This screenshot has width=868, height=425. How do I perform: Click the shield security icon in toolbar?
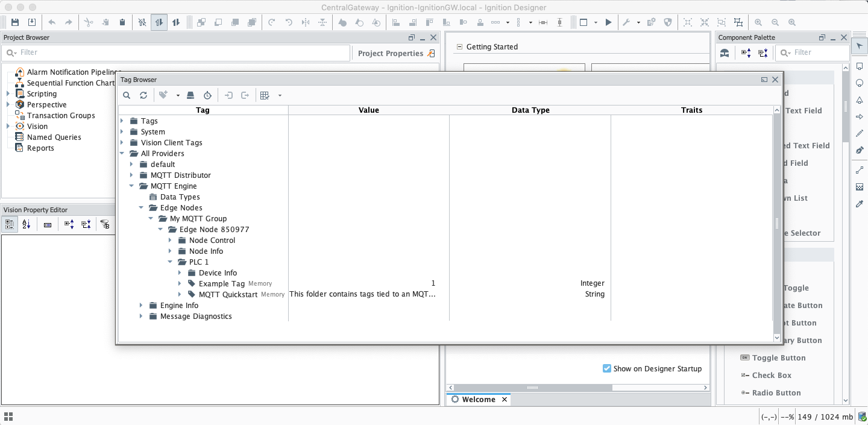(668, 22)
